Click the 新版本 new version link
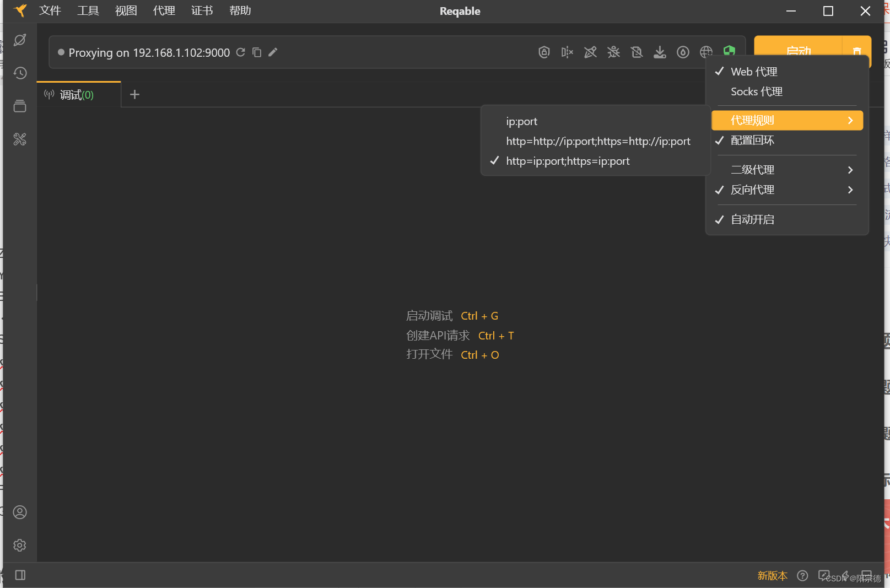The height and width of the screenshot is (588, 890). point(772,576)
